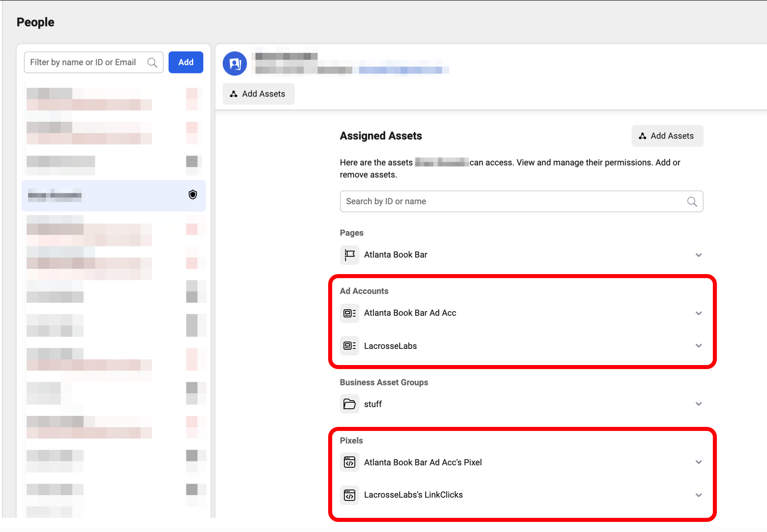Expand the LacrosseLabs's LinkClicks chevron

click(x=698, y=495)
